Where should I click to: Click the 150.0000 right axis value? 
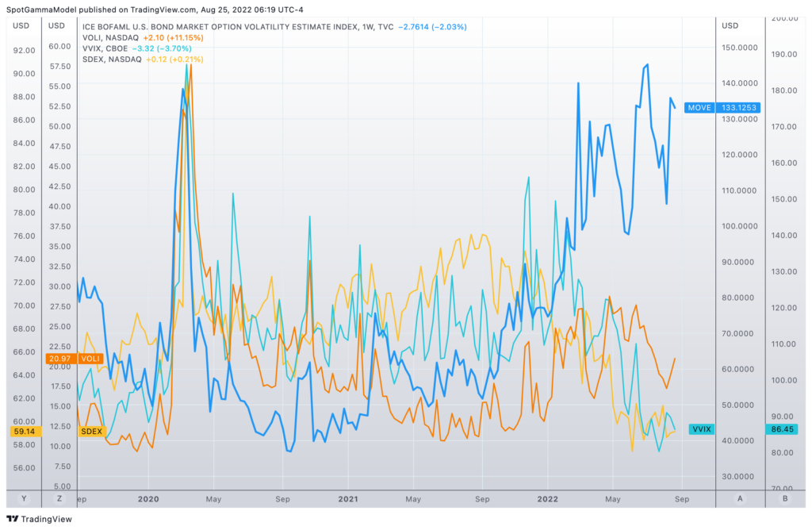(x=740, y=47)
